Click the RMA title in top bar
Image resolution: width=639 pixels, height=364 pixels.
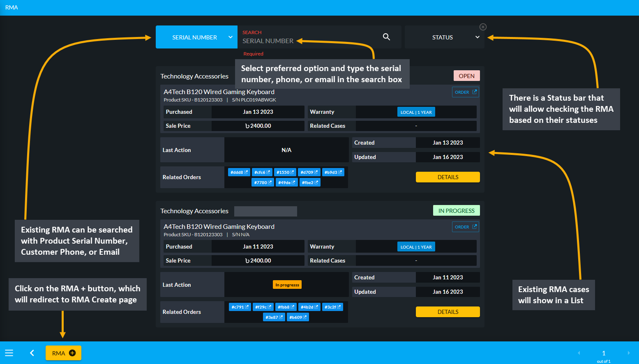tap(12, 7)
